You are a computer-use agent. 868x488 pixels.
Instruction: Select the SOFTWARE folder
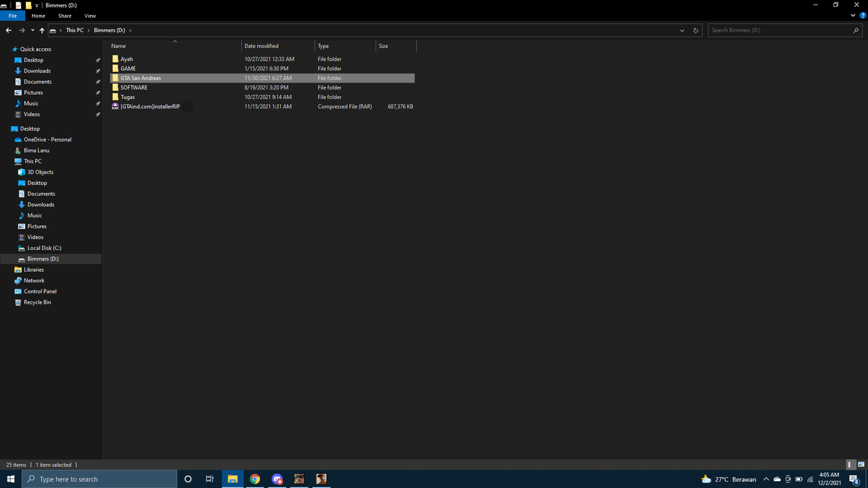134,87
